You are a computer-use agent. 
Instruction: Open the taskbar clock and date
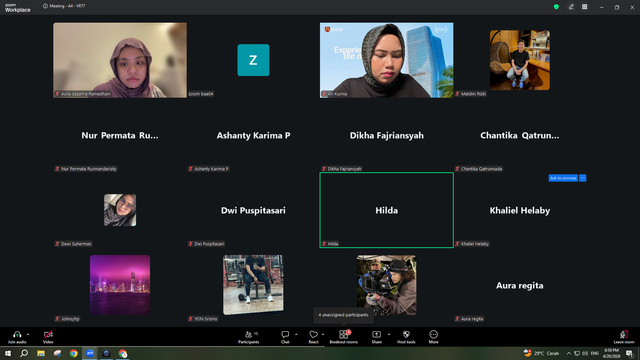point(611,353)
